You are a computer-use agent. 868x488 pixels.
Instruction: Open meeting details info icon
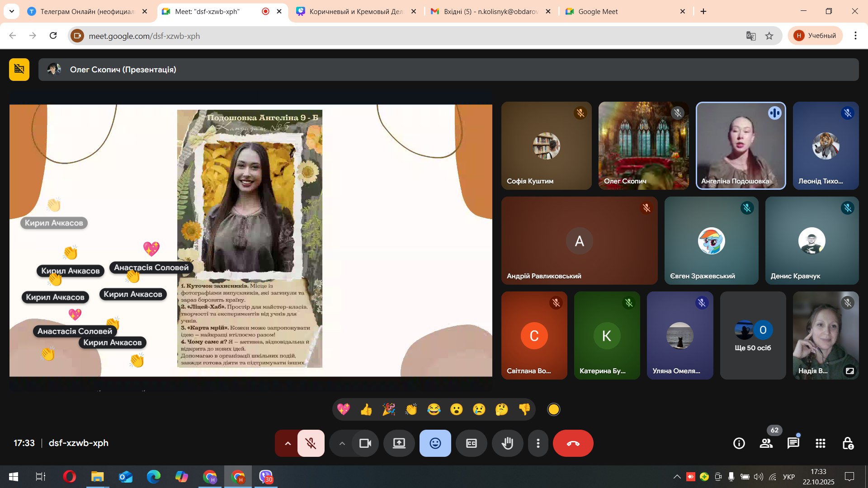tap(739, 443)
